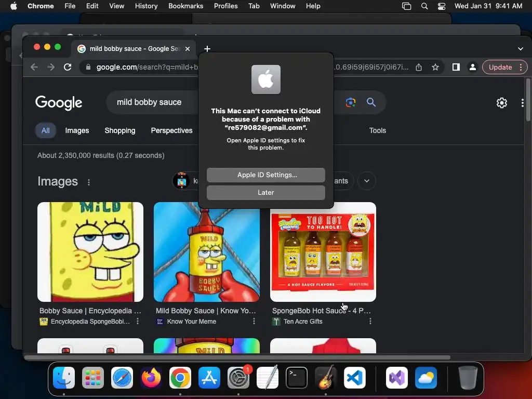Select the All results filter

46,130
